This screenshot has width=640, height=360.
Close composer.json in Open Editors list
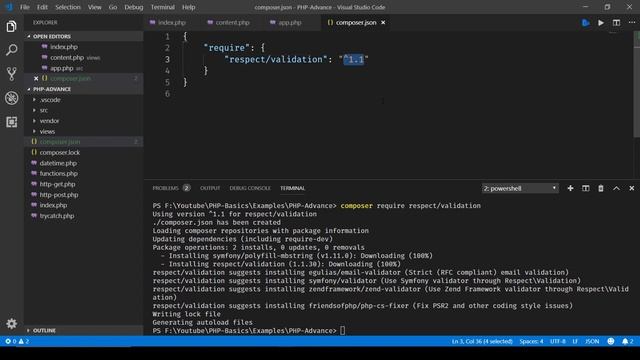[x=36, y=78]
